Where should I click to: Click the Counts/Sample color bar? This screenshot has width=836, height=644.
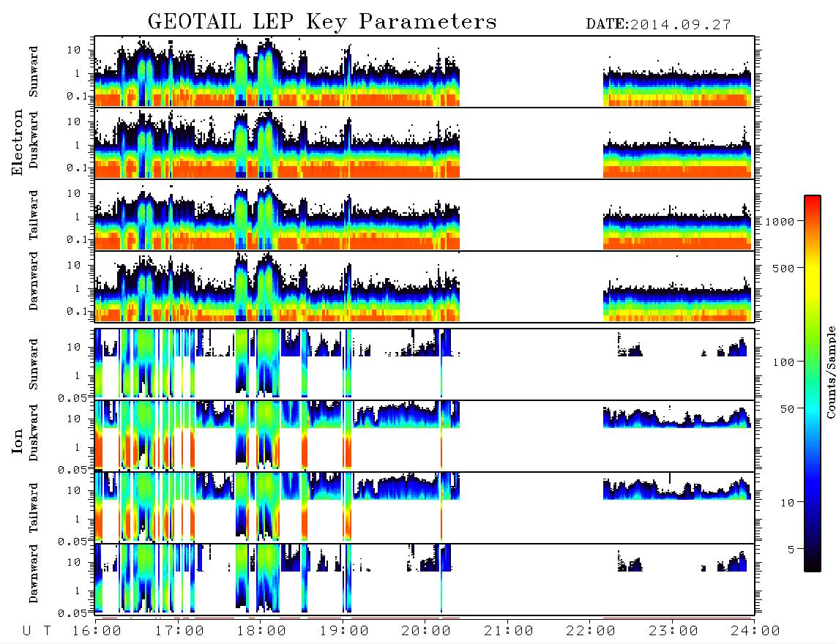(812, 383)
